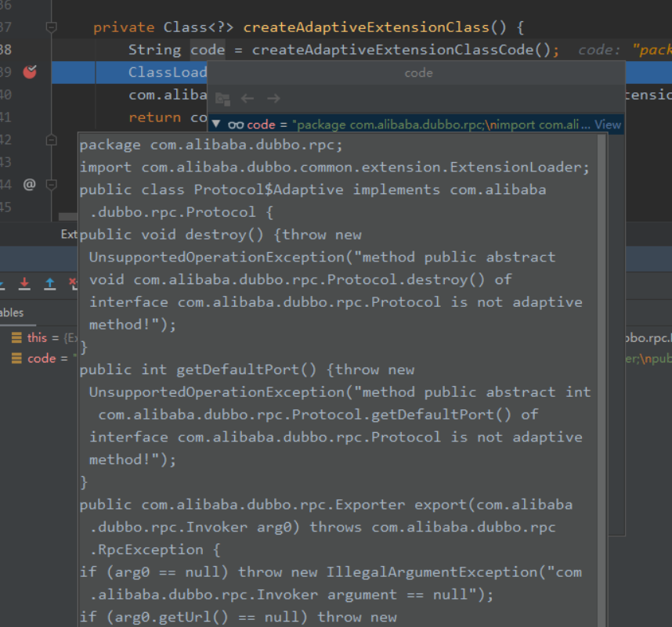Click the editor horizontal scrollbar thumb
The height and width of the screenshot is (627, 672).
[68, 217]
